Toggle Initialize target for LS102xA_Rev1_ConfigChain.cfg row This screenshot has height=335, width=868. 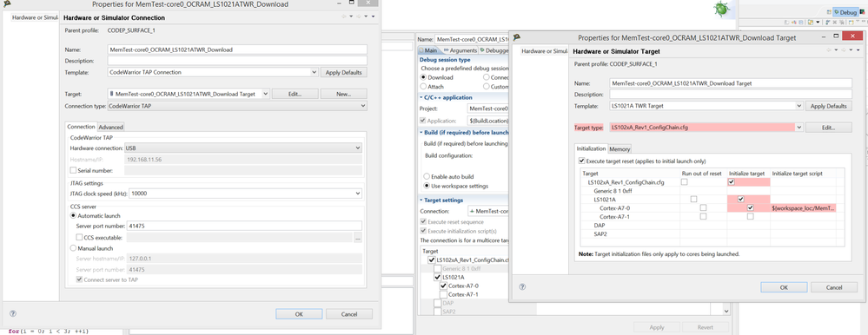(x=732, y=182)
